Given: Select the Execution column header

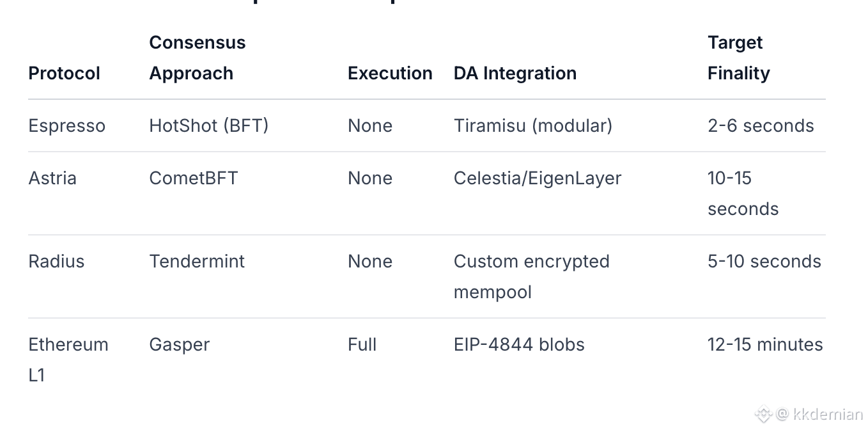Looking at the screenshot, I should click(390, 73).
